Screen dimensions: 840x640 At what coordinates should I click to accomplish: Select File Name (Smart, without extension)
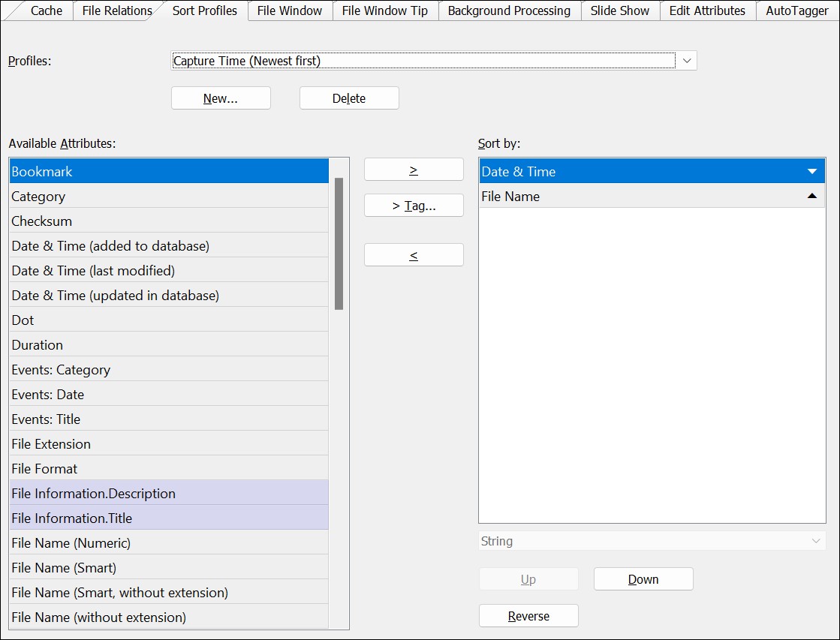tap(169, 592)
